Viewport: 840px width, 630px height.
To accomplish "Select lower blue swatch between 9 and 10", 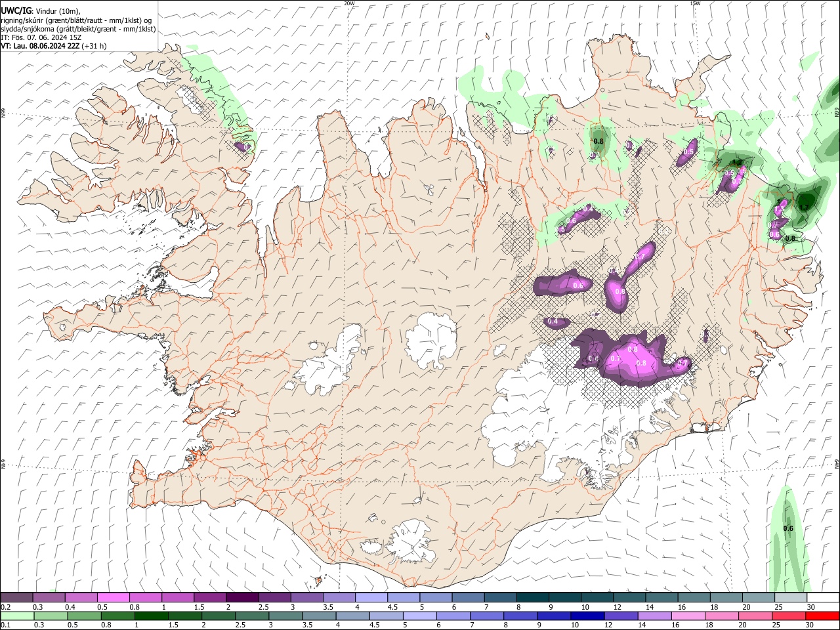I will coord(555,616).
